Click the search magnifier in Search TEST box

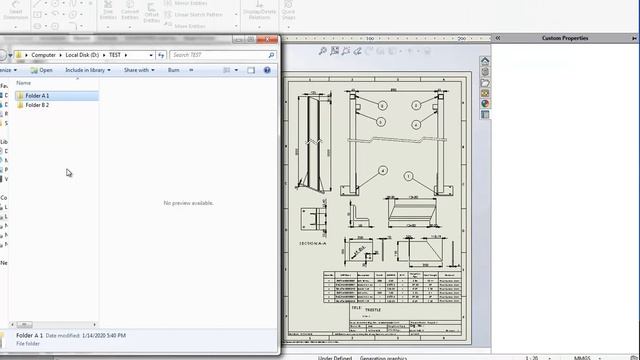(271, 55)
